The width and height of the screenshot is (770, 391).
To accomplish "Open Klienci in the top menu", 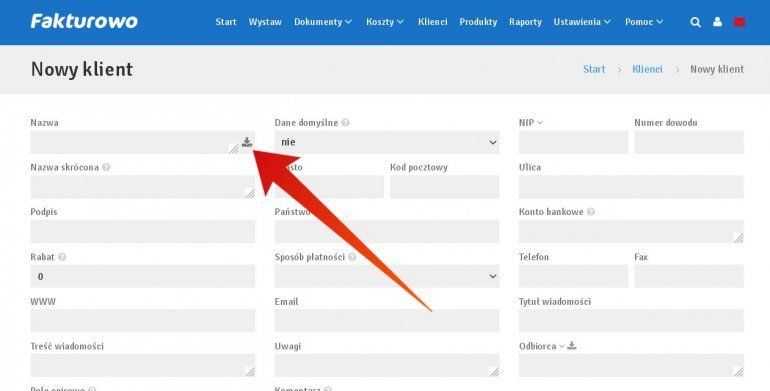I will coord(433,22).
